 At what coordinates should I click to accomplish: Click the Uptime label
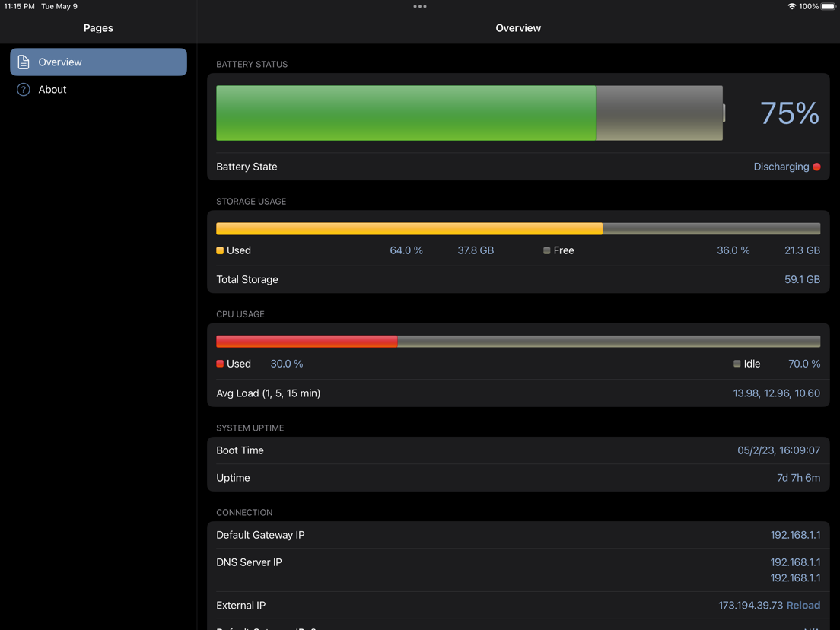click(233, 478)
